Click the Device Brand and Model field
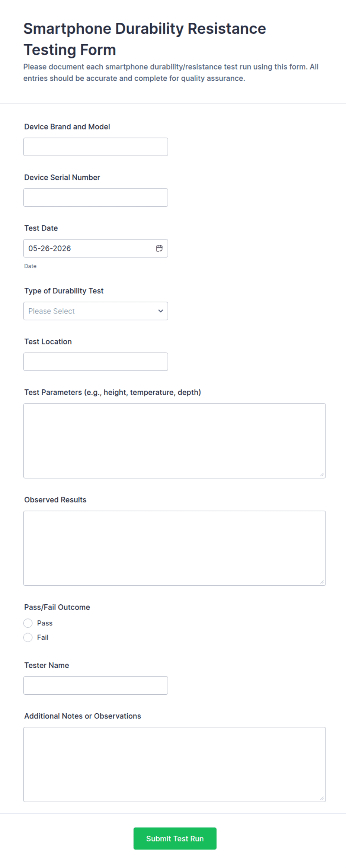The image size is (346, 868). [96, 147]
